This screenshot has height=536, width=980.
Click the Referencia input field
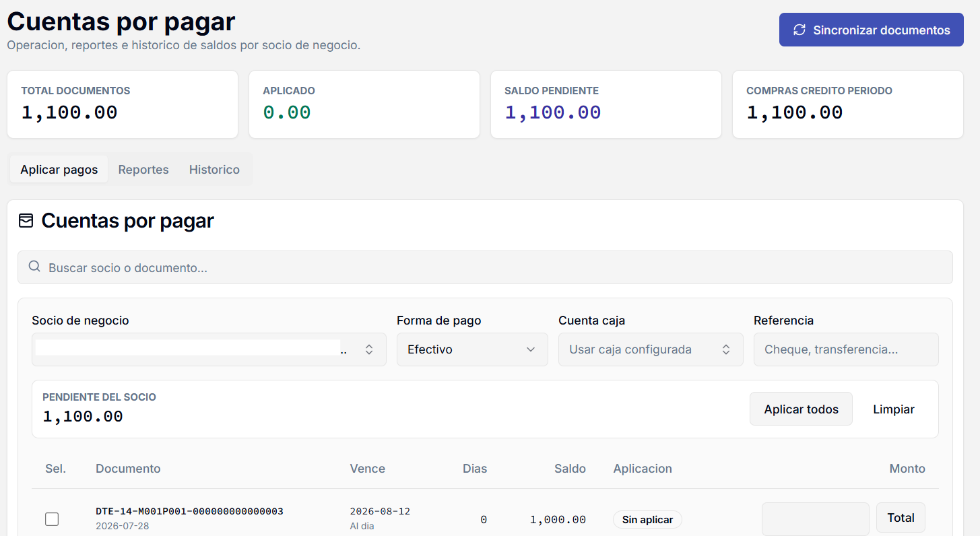coord(846,349)
